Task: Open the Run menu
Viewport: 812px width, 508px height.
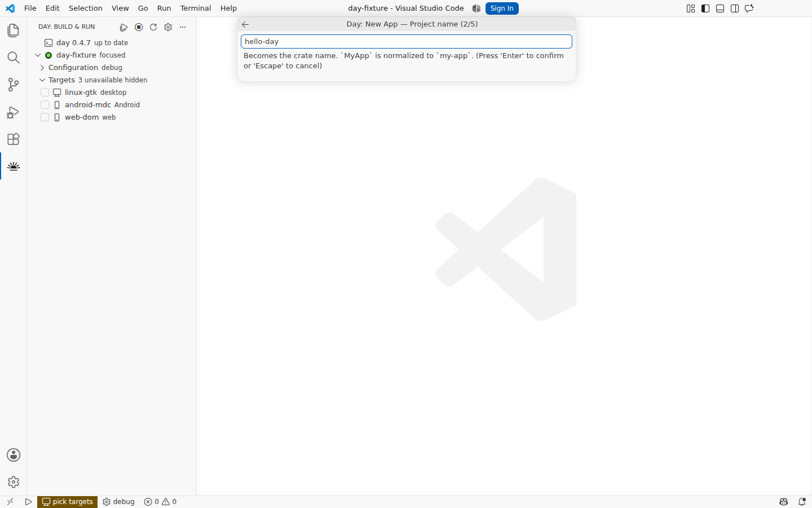Action: [x=164, y=8]
